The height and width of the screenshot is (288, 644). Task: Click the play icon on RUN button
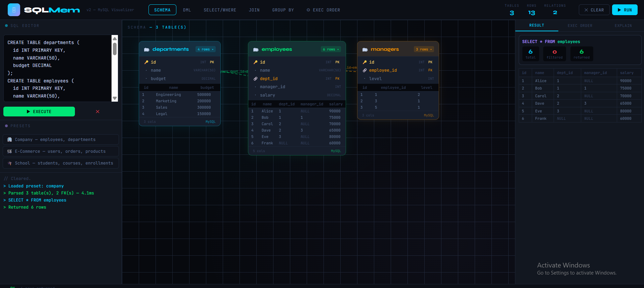(619, 10)
